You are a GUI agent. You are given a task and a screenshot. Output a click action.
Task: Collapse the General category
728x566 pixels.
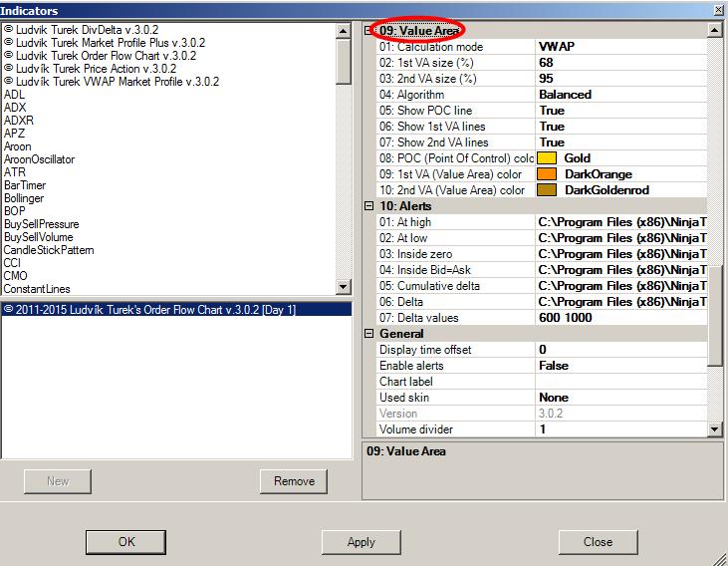click(369, 333)
